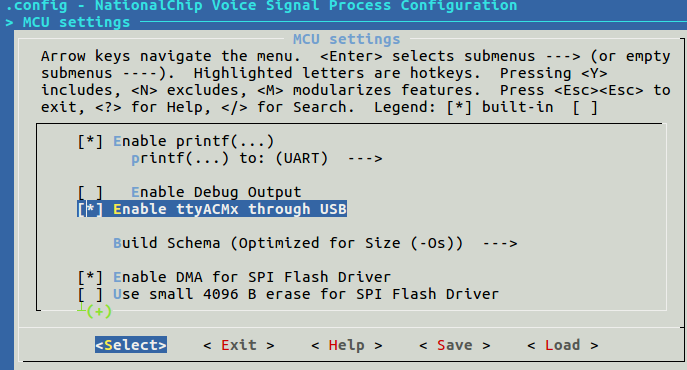Click the < Load > button
The width and height of the screenshot is (687, 370).
563,345
